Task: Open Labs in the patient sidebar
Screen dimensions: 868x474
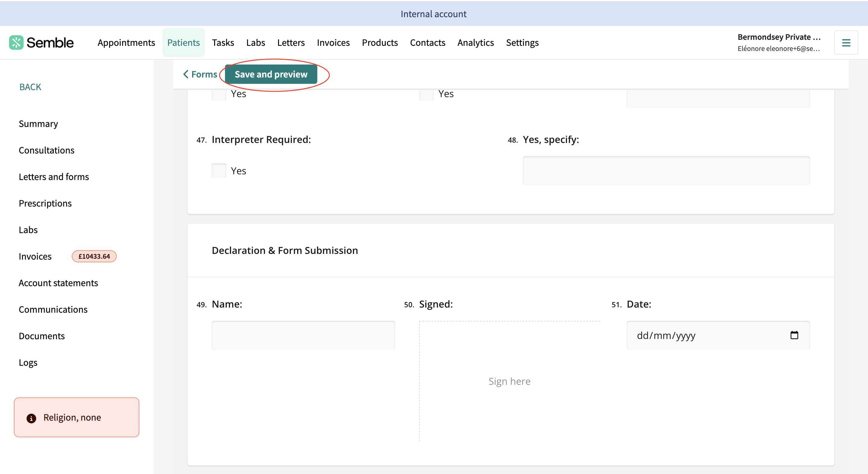Action: (x=28, y=230)
